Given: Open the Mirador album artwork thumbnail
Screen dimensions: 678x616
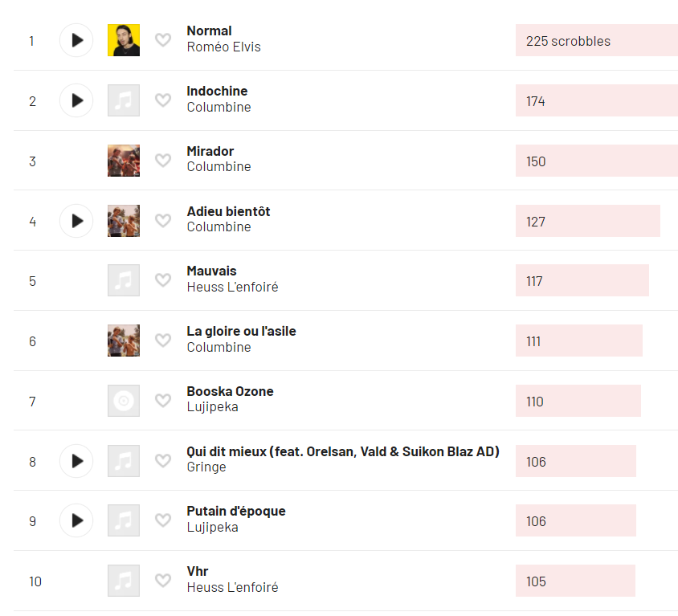Looking at the screenshot, I should point(124,161).
